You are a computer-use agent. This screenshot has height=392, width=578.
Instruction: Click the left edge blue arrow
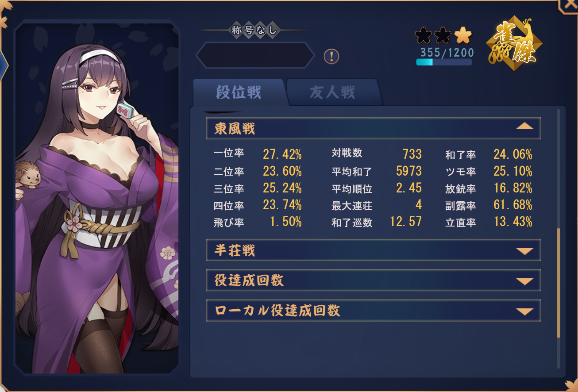pyautogui.click(x=4, y=65)
